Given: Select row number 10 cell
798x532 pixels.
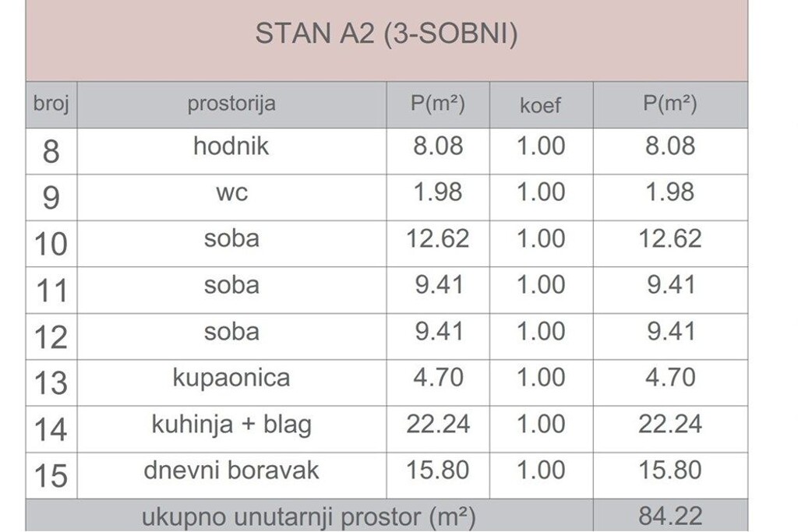Looking at the screenshot, I should (51, 244).
